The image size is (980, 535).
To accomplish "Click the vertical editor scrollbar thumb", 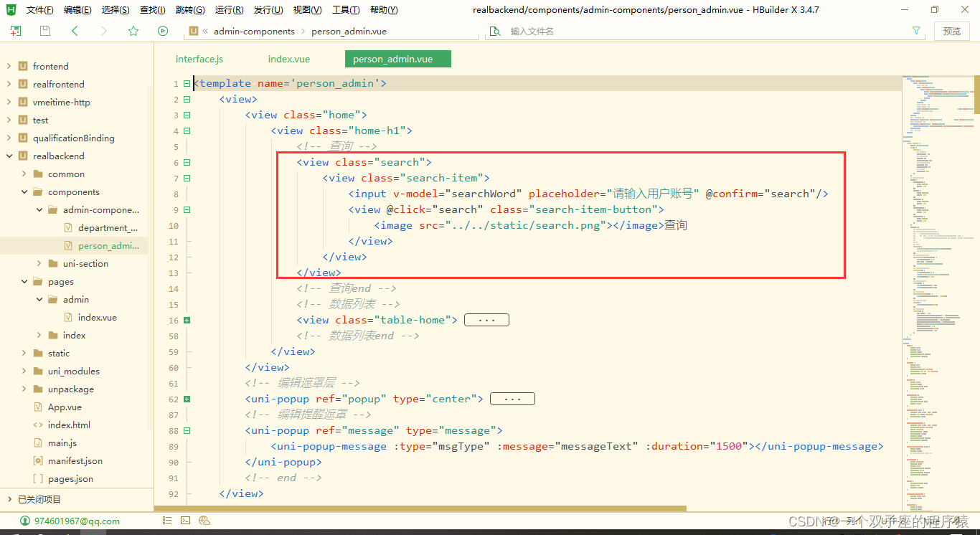I will (x=976, y=94).
